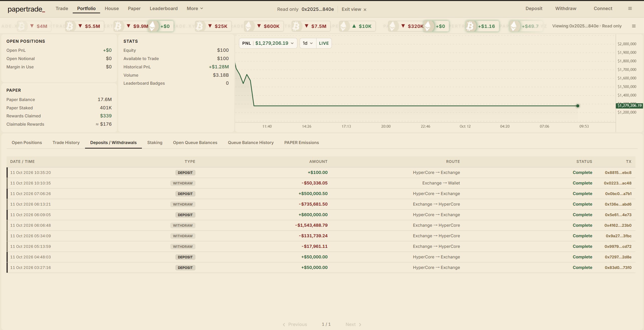Open the hamburger menu in top navigation
The image size is (644, 330).
point(630,9)
